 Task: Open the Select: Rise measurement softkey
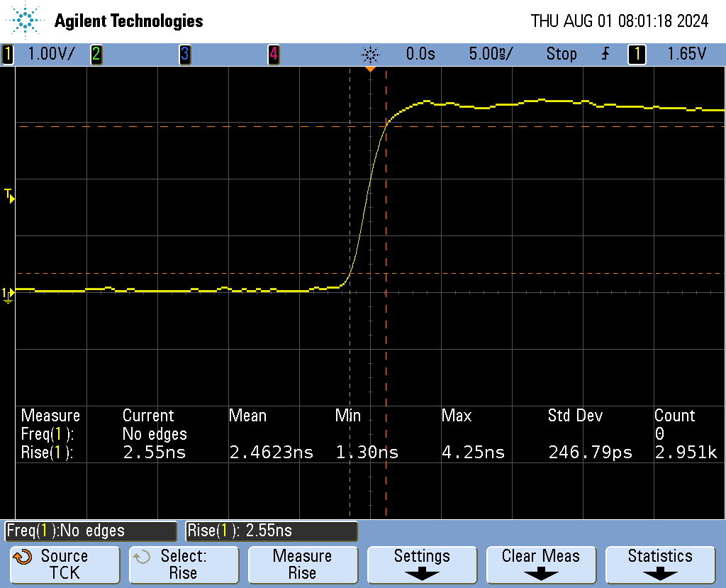(x=183, y=565)
